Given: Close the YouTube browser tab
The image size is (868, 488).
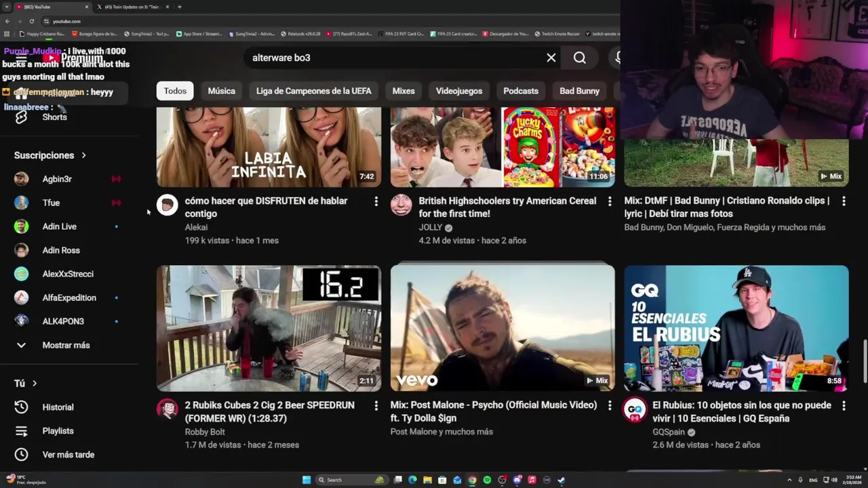Looking at the screenshot, I should (87, 7).
